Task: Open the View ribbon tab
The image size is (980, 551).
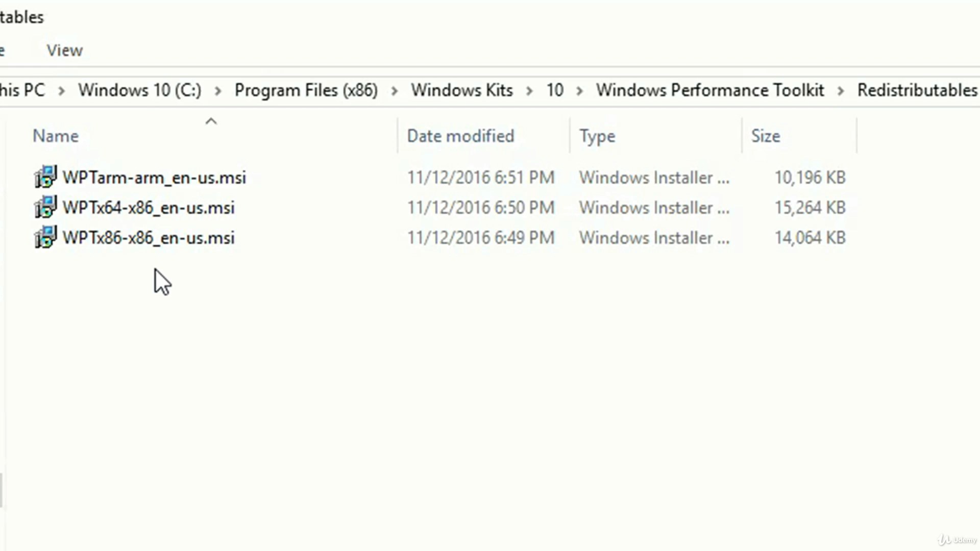Action: pos(64,51)
